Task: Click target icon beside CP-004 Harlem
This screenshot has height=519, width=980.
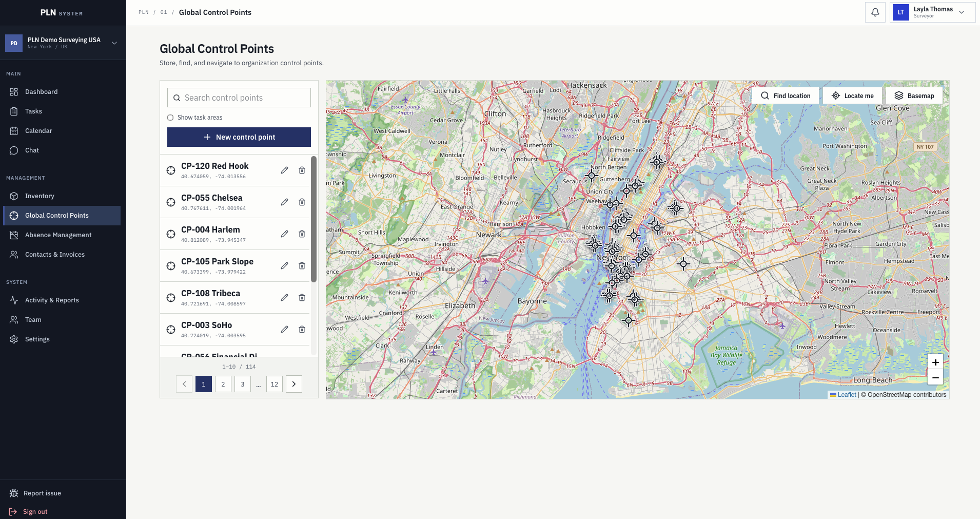Action: tap(171, 234)
